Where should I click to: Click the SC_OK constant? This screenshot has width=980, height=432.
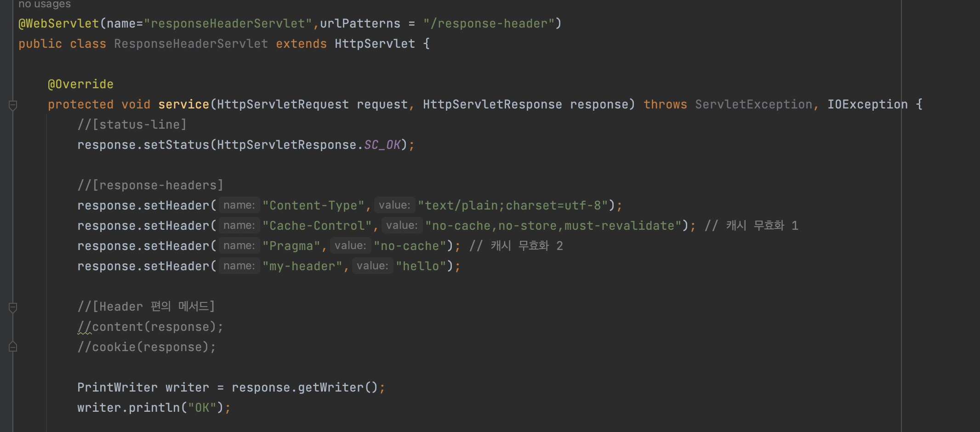(x=382, y=145)
